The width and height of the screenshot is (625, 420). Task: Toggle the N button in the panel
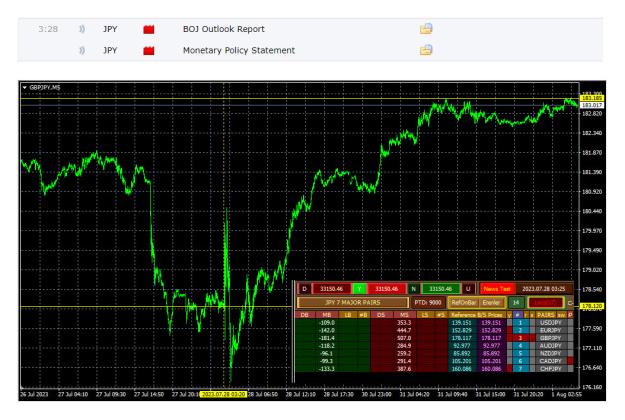413,289
